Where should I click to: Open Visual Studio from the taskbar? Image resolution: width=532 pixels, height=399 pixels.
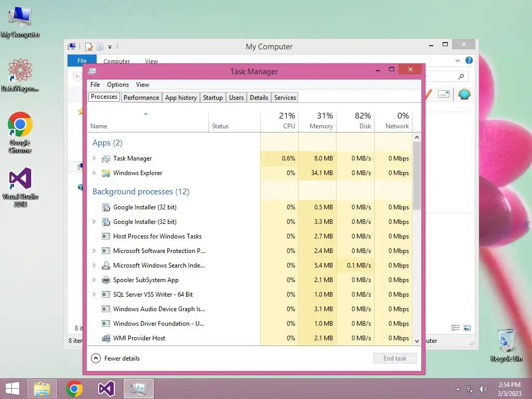tap(106, 389)
